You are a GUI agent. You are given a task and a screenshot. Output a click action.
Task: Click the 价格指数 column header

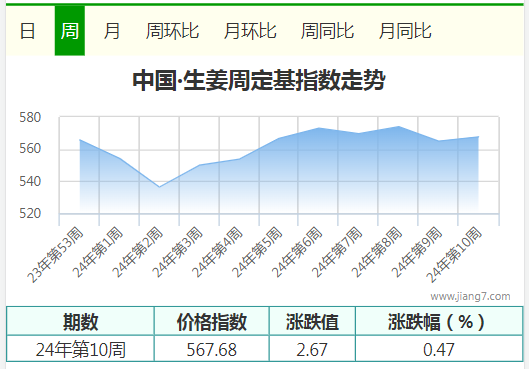[x=212, y=321]
